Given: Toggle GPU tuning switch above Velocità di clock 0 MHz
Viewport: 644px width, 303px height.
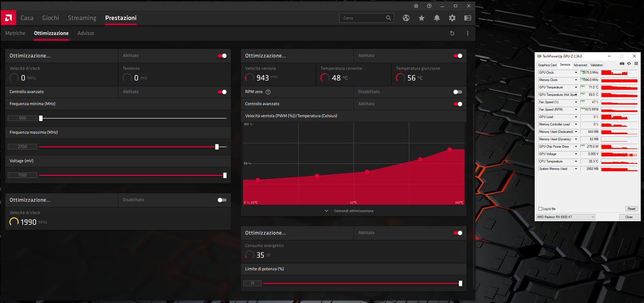Looking at the screenshot, I should tap(222, 56).
